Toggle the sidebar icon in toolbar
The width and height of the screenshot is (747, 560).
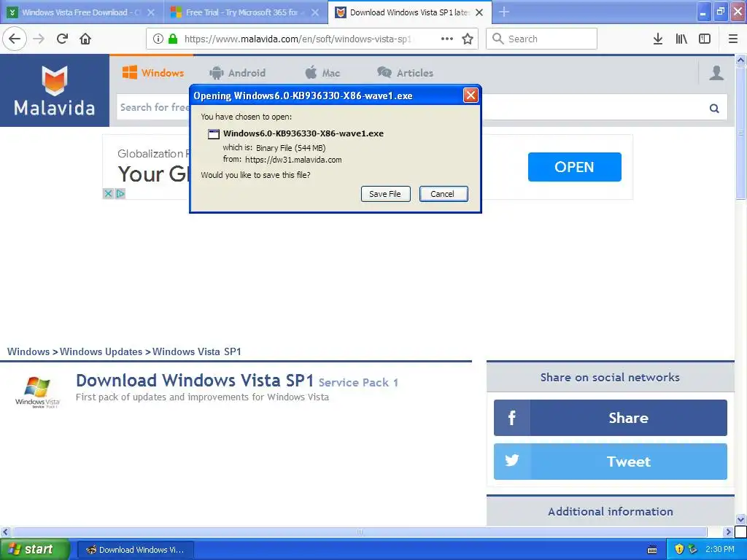point(705,39)
